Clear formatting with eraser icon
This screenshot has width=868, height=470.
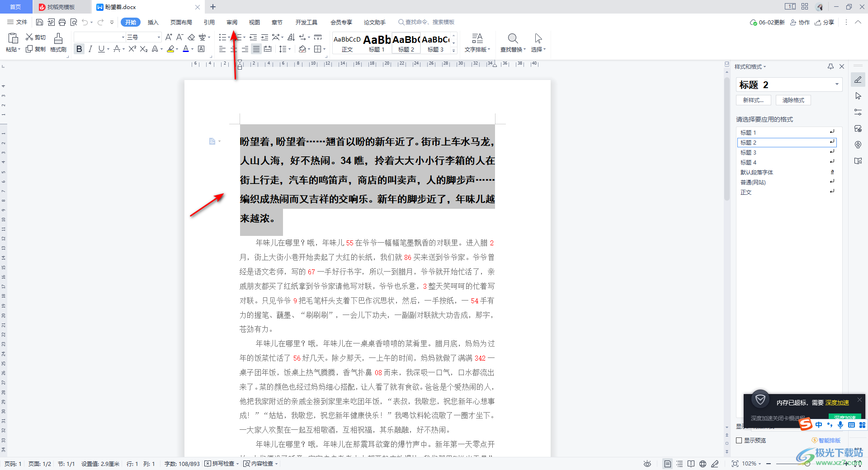pos(191,37)
